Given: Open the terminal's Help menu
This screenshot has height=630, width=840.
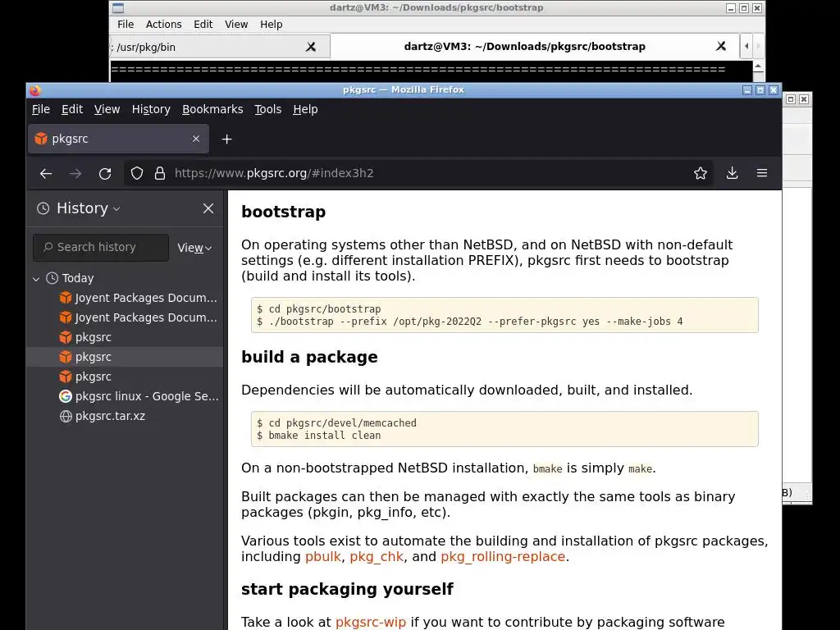Looking at the screenshot, I should pos(271,25).
